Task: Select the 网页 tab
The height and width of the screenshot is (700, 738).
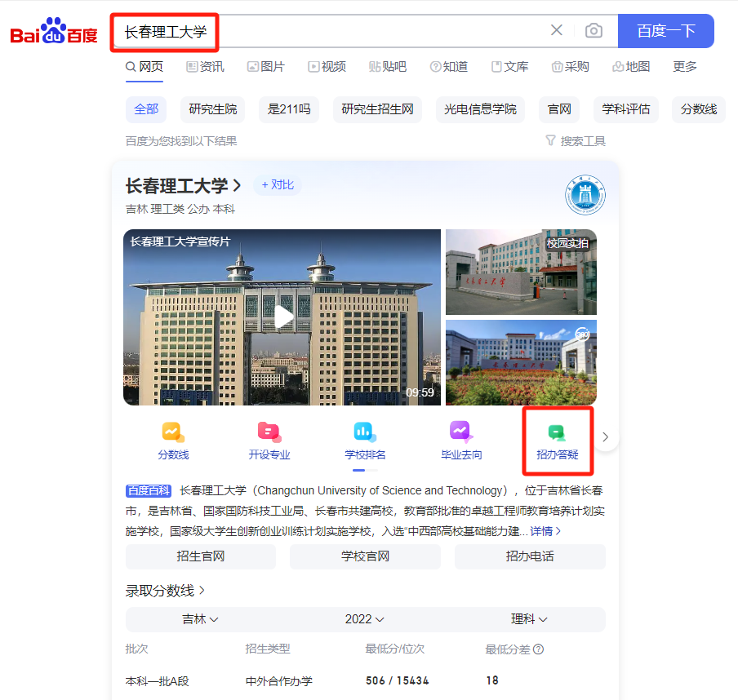Action: click(x=144, y=67)
